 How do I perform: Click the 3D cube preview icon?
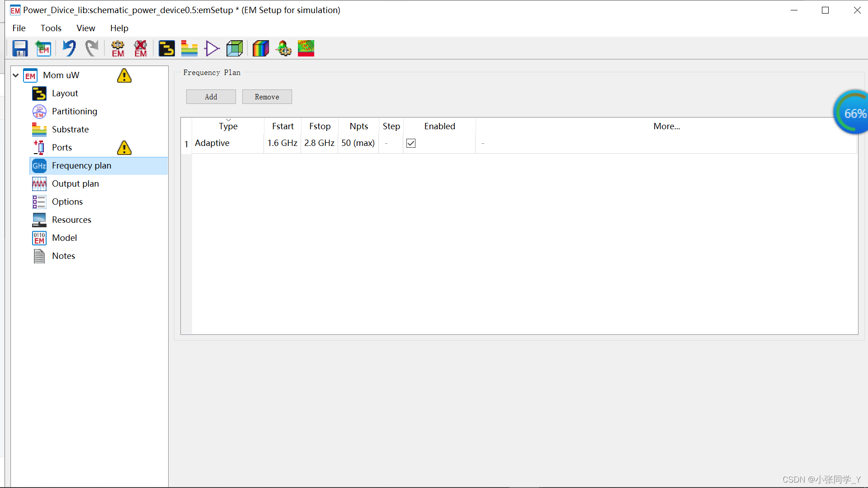point(235,48)
